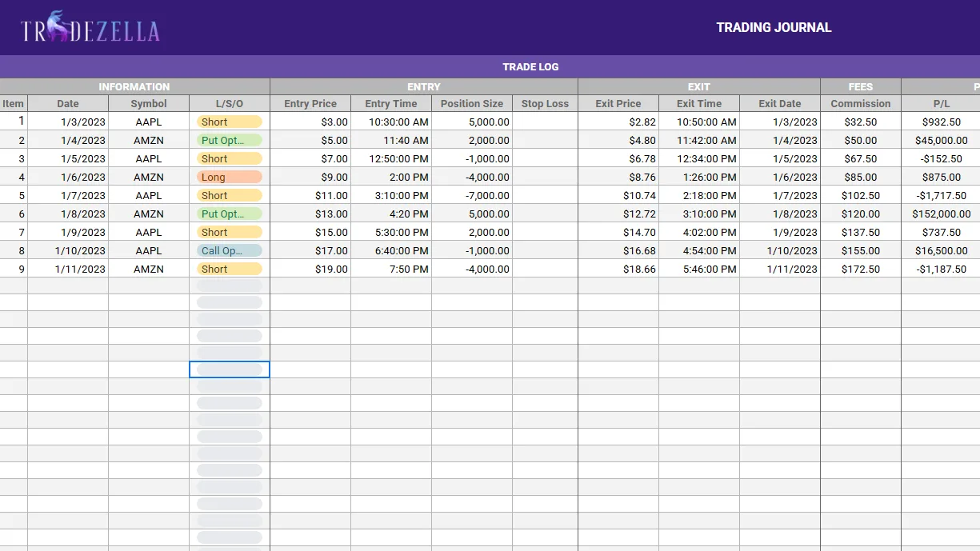Click the Commission column header
This screenshot has height=551, width=980.
click(x=860, y=103)
